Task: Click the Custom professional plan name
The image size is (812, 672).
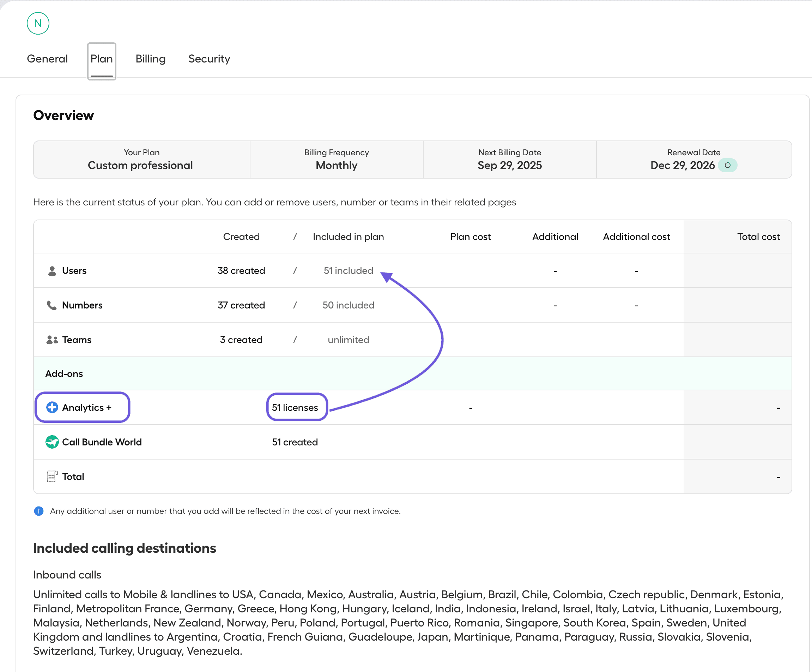Action: [140, 165]
